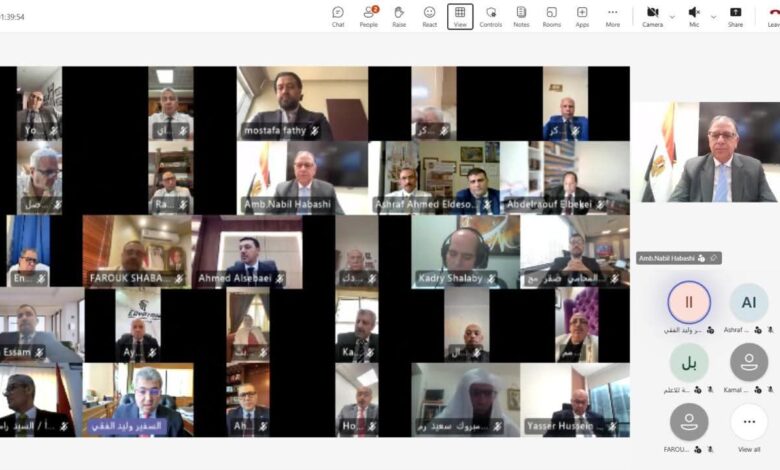Screen dimensions: 780x470
Task: Open the Chat panel
Action: coord(338,16)
